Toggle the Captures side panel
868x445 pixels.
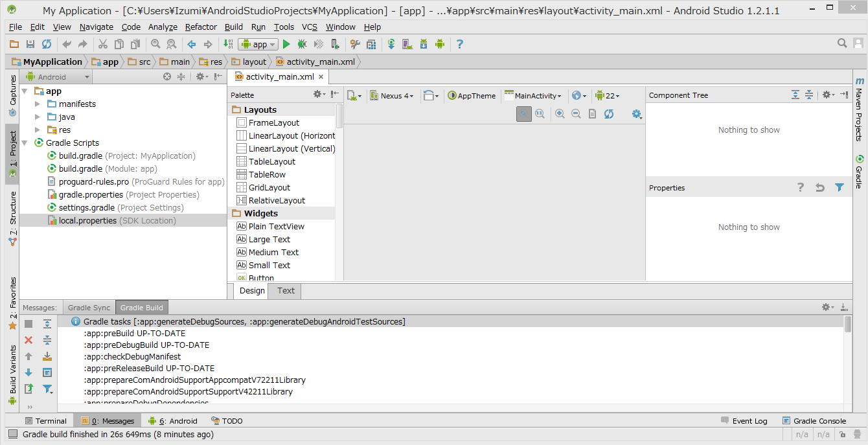[x=12, y=96]
